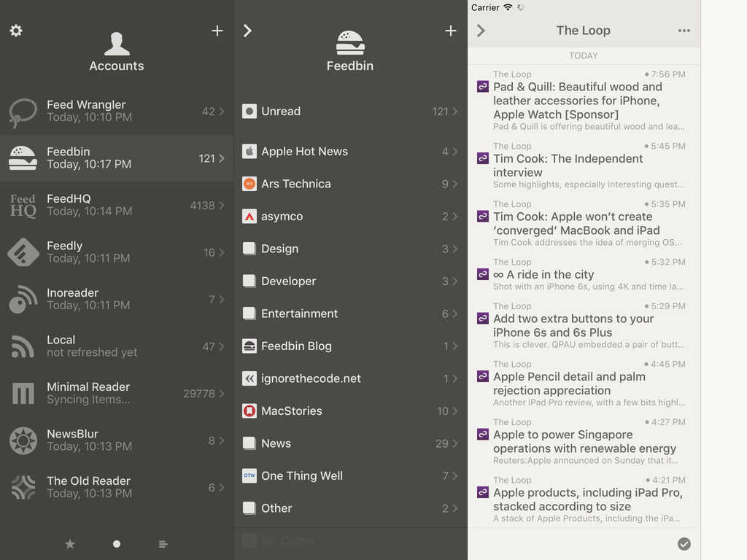Screen dimensions: 747x560
Task: Open Apple products stacked by size article
Action: pos(584,499)
